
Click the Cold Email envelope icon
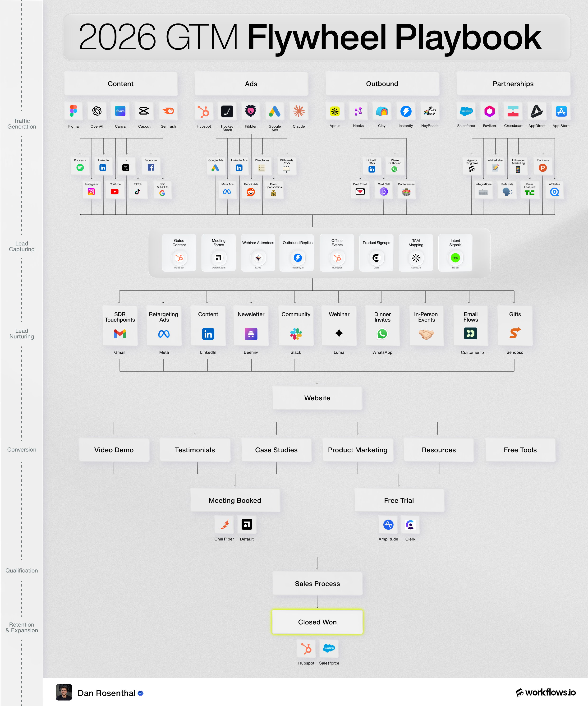point(360,192)
